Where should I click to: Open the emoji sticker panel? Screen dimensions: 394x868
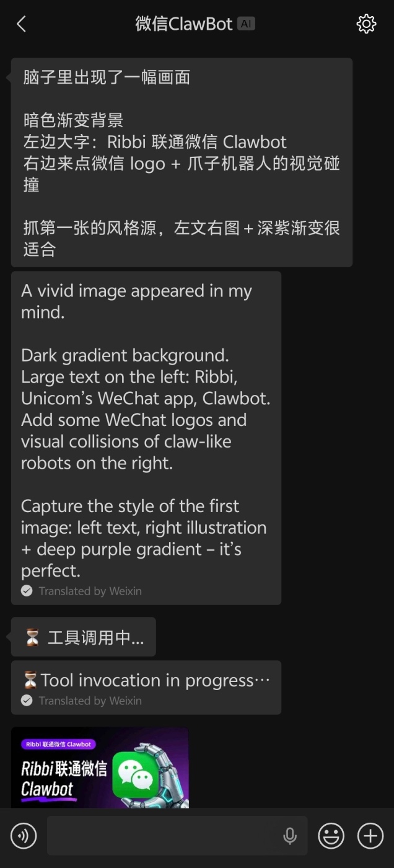point(331,836)
